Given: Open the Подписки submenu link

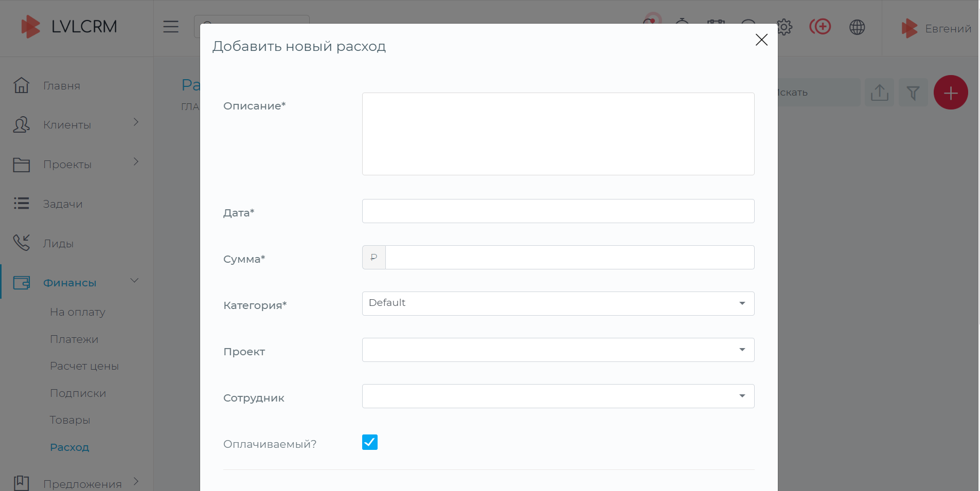Looking at the screenshot, I should 78,393.
